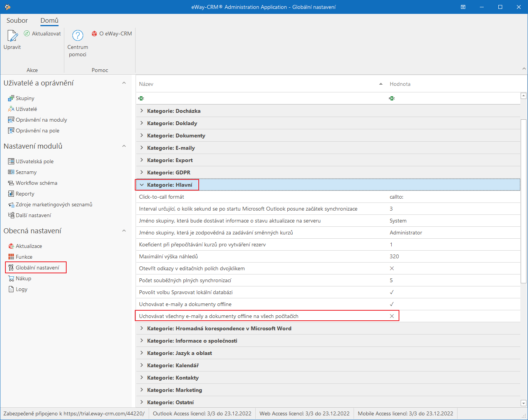
Task: Expand Kategorie: E-maily
Action: coord(142,148)
